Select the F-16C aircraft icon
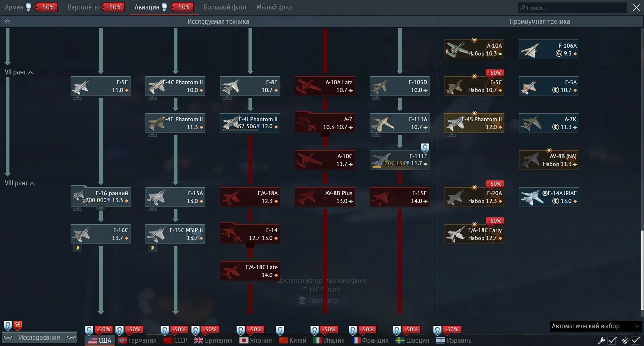This screenshot has height=346, width=644. [81, 234]
